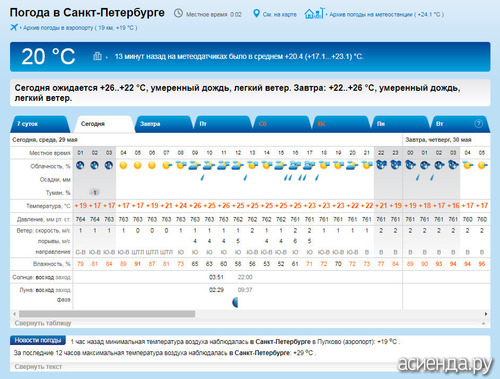The width and height of the screenshot is (500, 379).
Task: Click Свернуть таблицу link
Action: (43, 323)
